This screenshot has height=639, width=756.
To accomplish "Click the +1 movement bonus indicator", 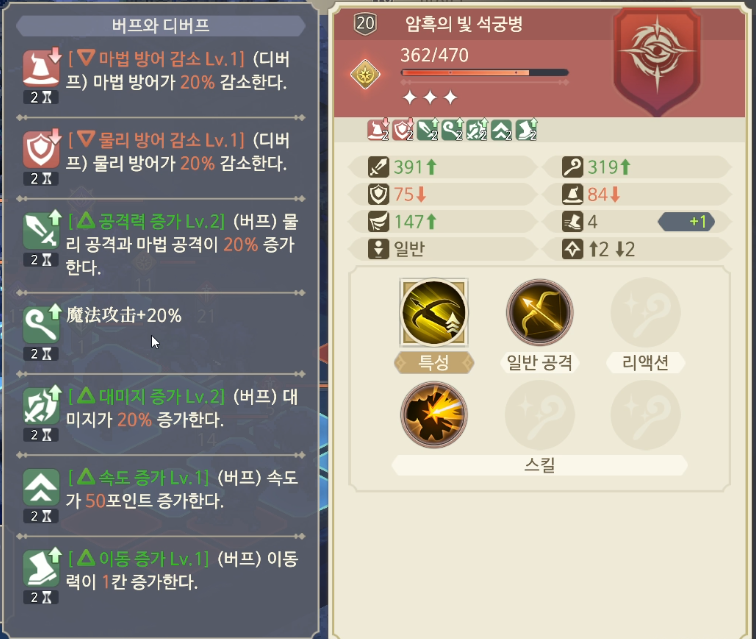I will (x=686, y=221).
